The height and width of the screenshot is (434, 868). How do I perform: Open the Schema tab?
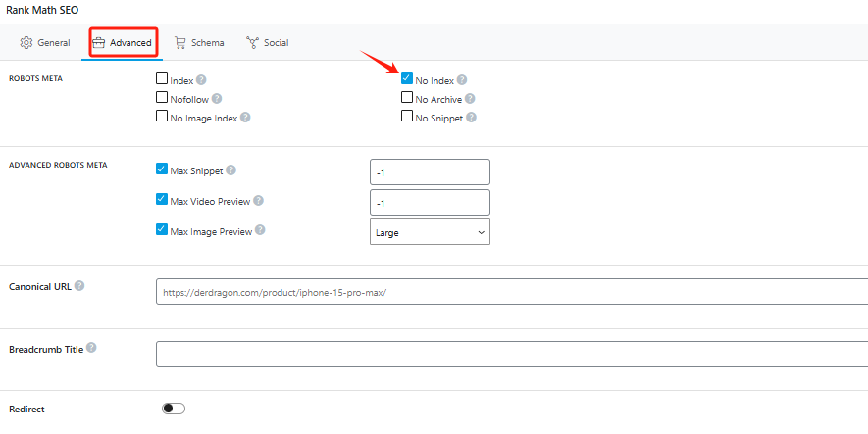click(199, 43)
